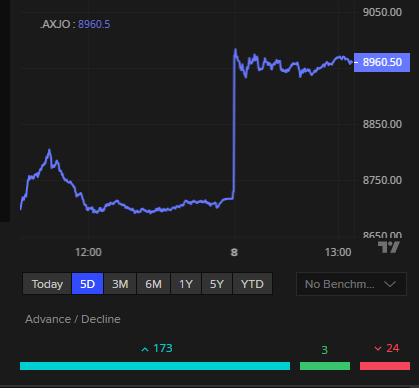Click the green unchanged stocks bar
419x388 pixels.
(x=325, y=366)
